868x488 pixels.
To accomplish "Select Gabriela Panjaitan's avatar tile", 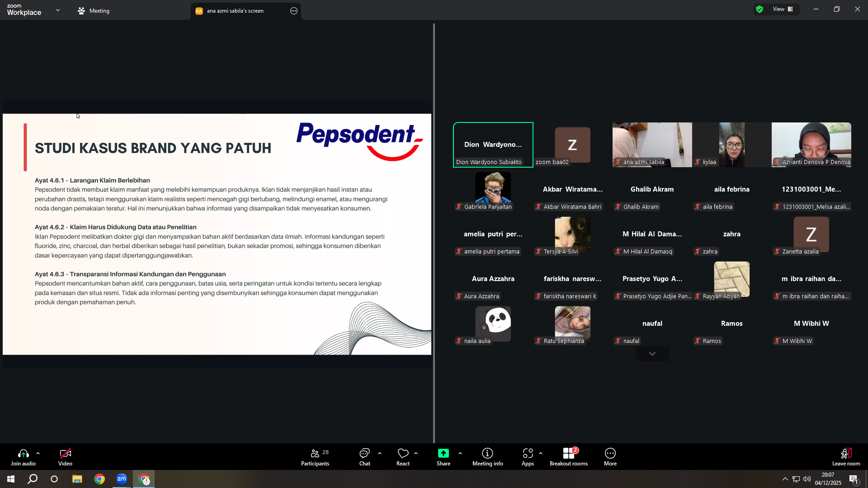I will pyautogui.click(x=493, y=189).
